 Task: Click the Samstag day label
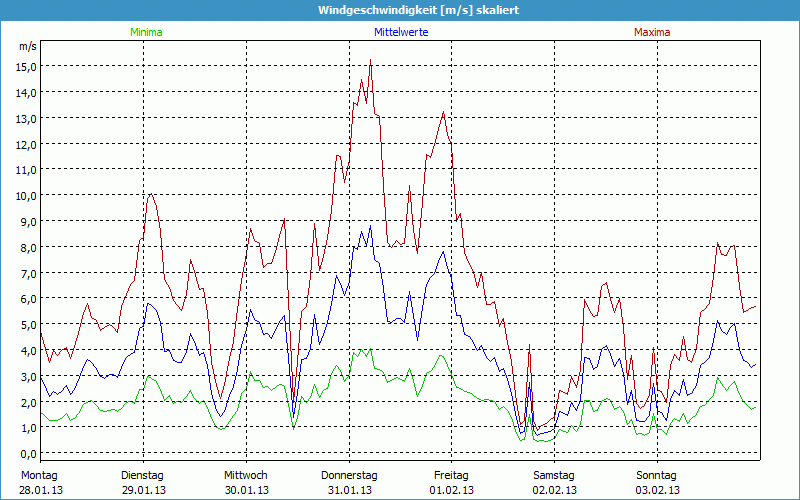554,476
